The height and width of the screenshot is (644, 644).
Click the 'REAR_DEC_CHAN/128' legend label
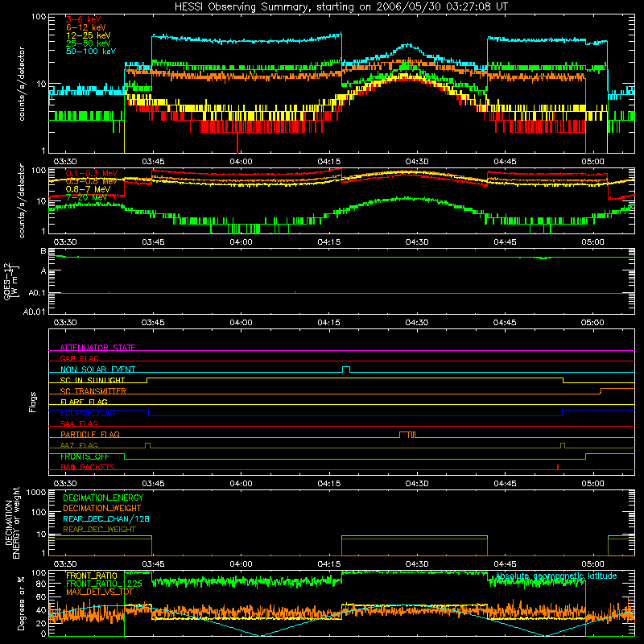[106, 518]
